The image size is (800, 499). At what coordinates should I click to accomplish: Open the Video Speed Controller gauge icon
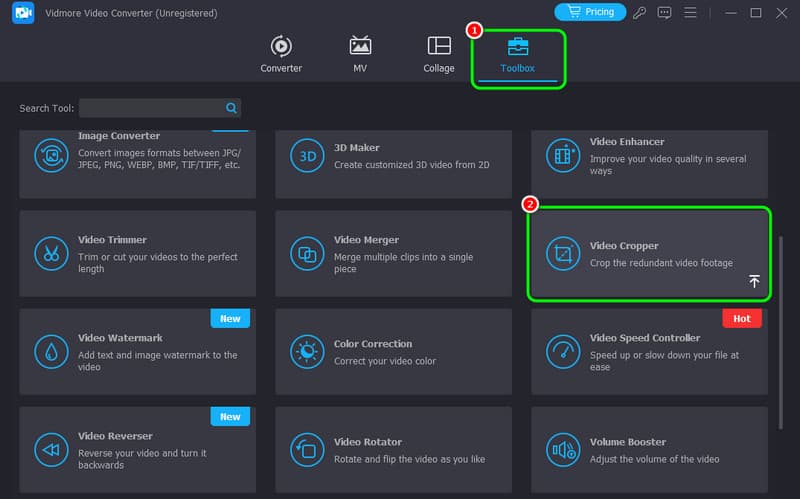(562, 351)
